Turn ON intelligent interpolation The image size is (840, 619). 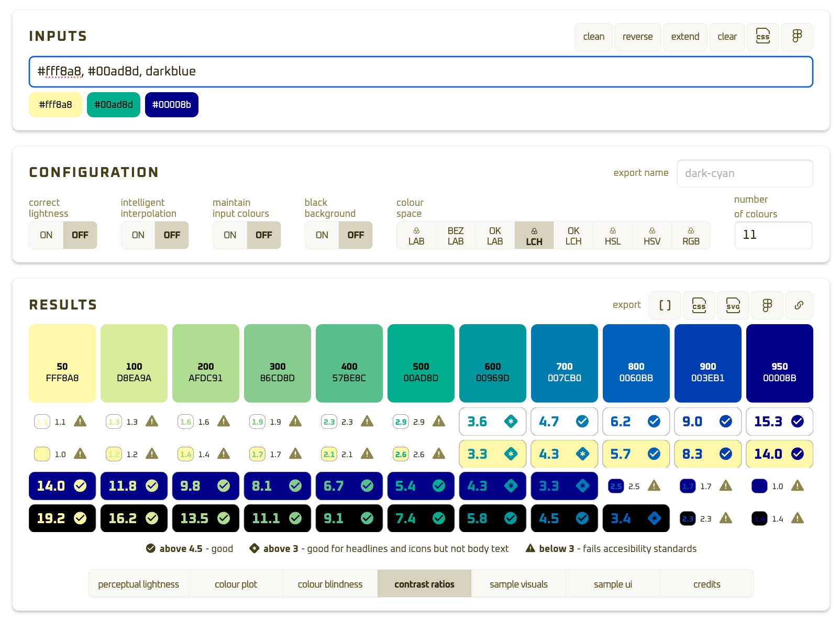(138, 235)
